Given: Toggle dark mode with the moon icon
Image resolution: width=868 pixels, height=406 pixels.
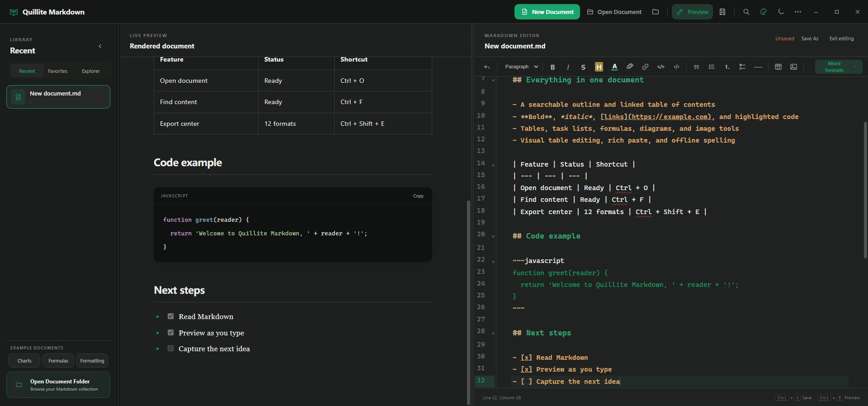Looking at the screenshot, I should pyautogui.click(x=781, y=12).
